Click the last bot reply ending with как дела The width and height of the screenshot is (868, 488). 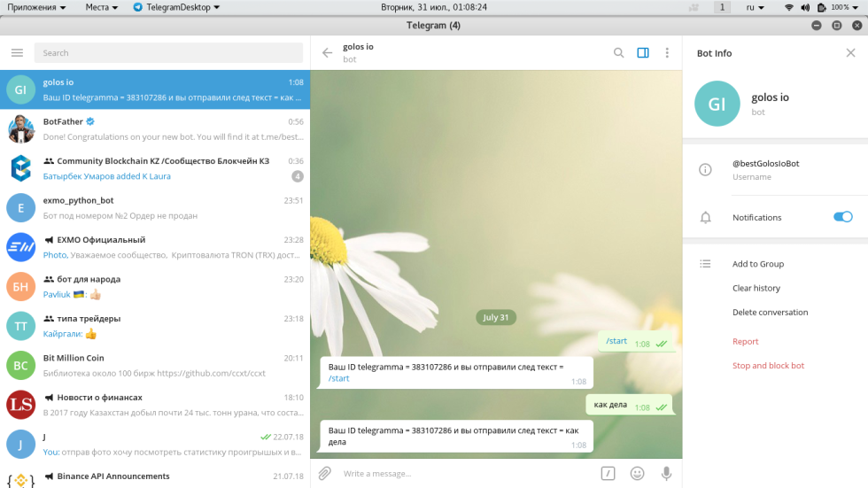point(457,437)
